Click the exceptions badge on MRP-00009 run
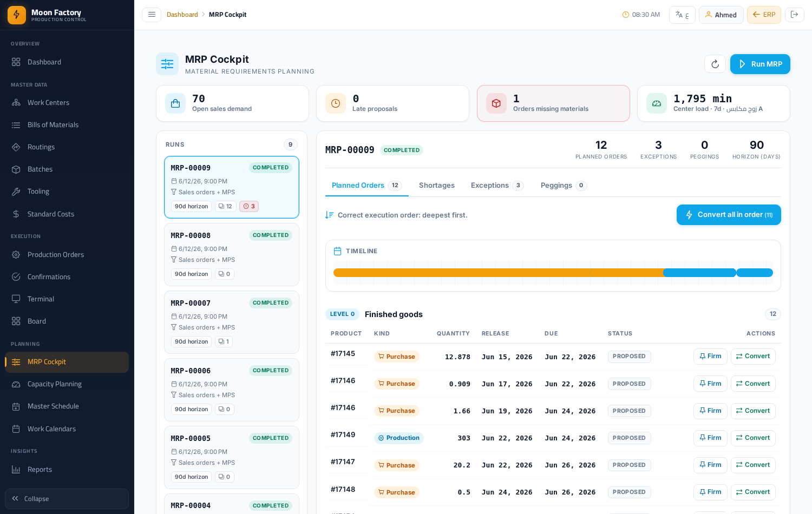The height and width of the screenshot is (514, 812). 249,206
